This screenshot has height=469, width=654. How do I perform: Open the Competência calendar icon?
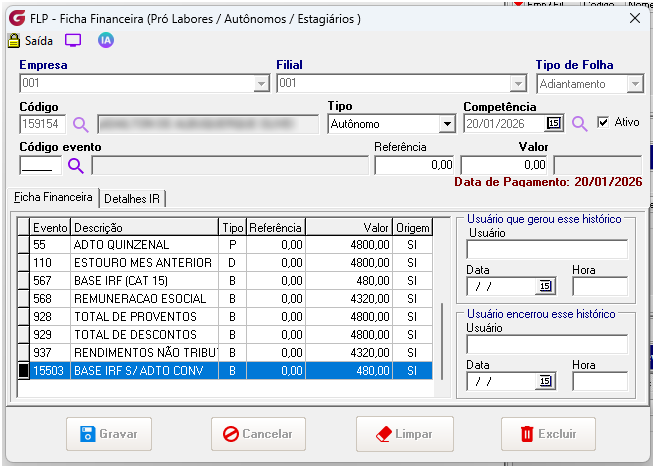553,124
